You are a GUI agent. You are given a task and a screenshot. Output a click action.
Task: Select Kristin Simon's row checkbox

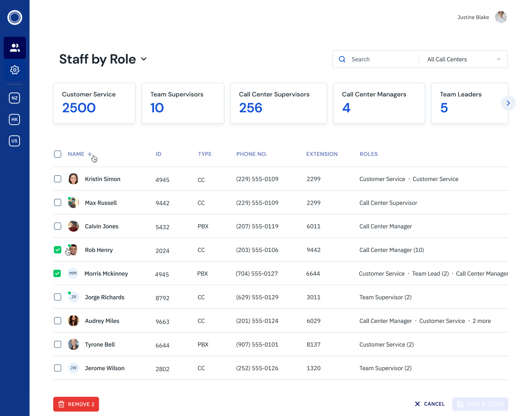pyautogui.click(x=58, y=179)
